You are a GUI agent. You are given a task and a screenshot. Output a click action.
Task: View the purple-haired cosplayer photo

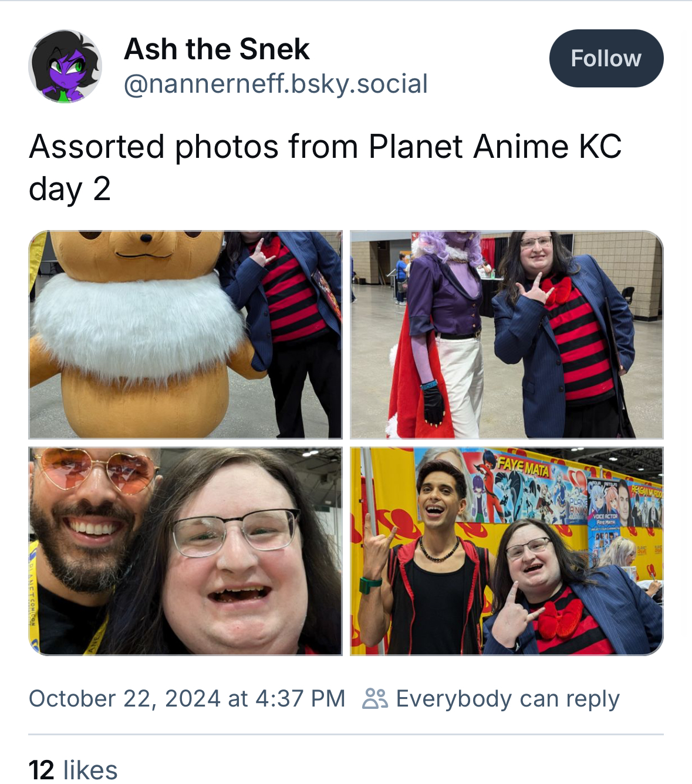coord(507,334)
